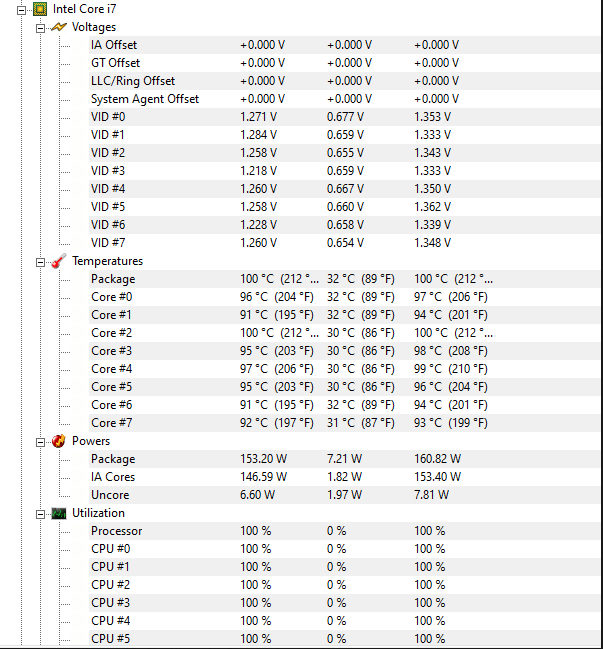Click the System Agent Offset entry
603x649 pixels.
point(145,99)
